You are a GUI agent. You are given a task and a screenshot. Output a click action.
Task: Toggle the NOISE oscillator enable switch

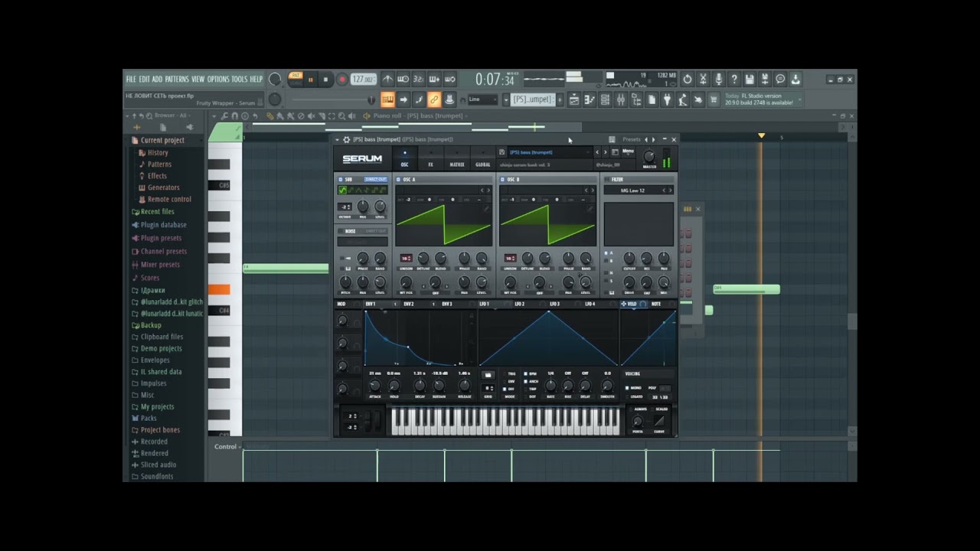(340, 231)
